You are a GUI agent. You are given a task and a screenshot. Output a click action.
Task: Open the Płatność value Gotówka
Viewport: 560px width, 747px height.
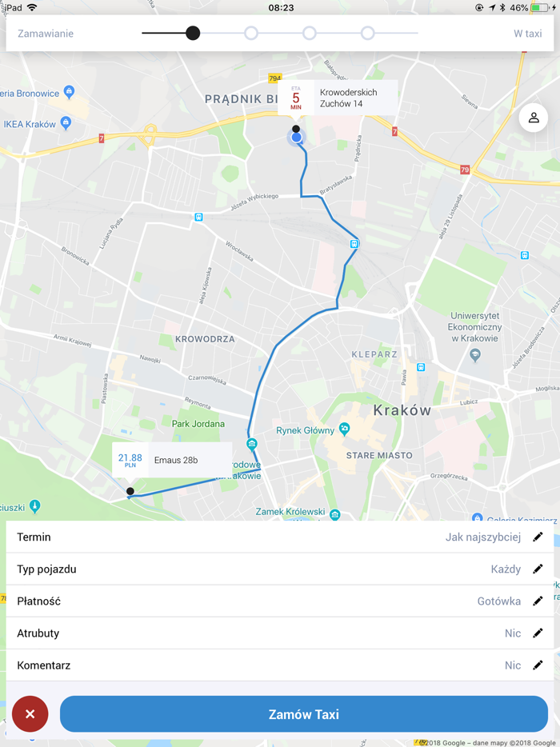click(499, 601)
